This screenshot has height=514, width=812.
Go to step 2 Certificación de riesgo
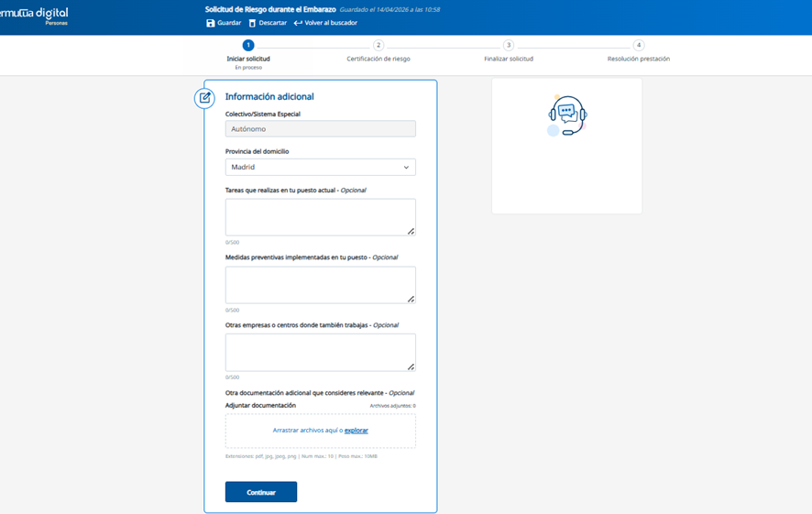point(379,45)
